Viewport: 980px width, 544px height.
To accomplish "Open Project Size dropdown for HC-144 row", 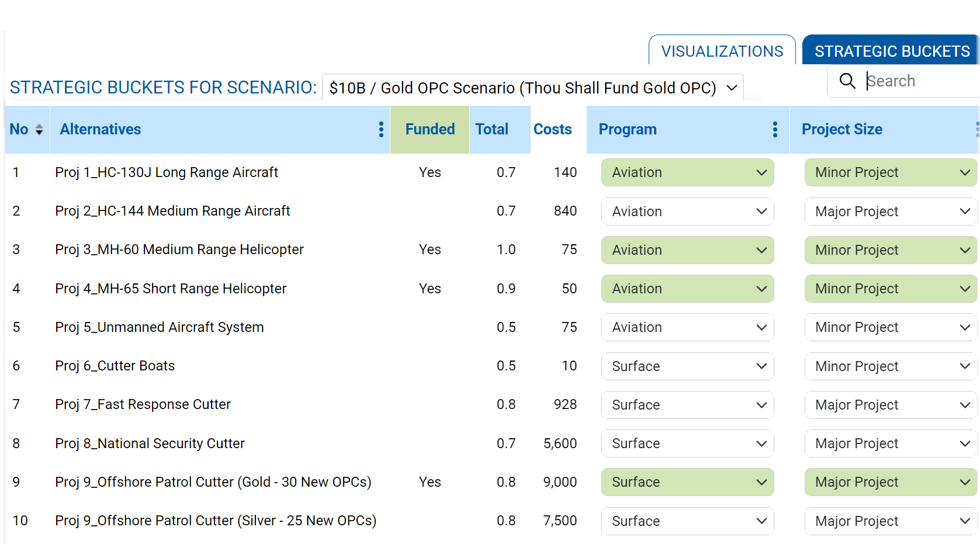I will click(891, 212).
